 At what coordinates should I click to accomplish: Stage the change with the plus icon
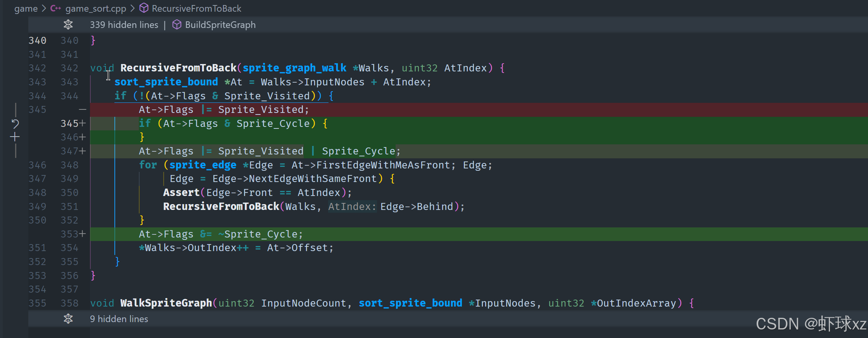coord(15,137)
